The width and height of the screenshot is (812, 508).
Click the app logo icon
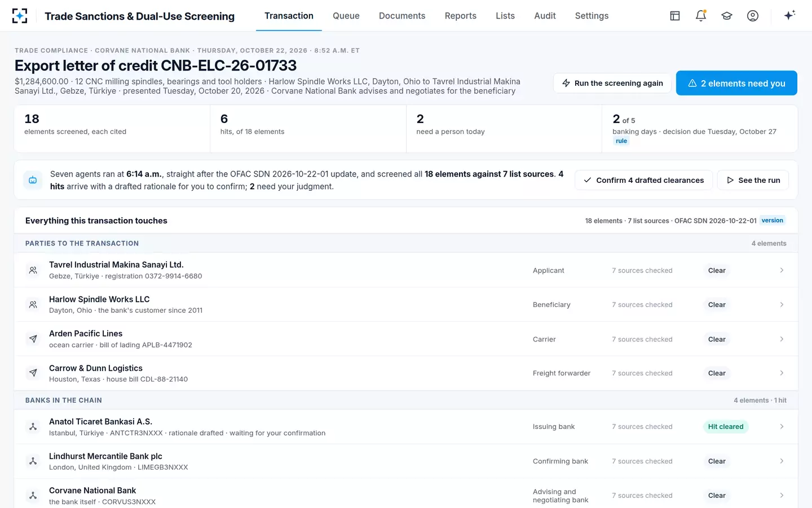point(20,16)
